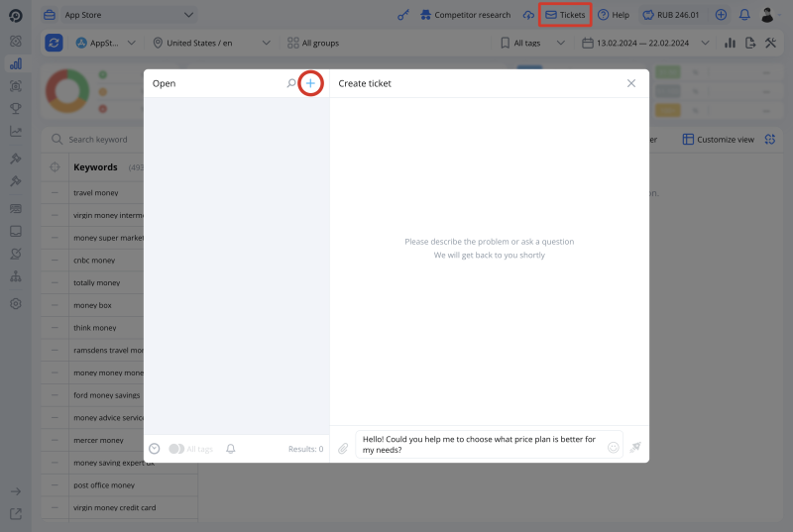Click the 'post office money' keyword

(x=104, y=485)
